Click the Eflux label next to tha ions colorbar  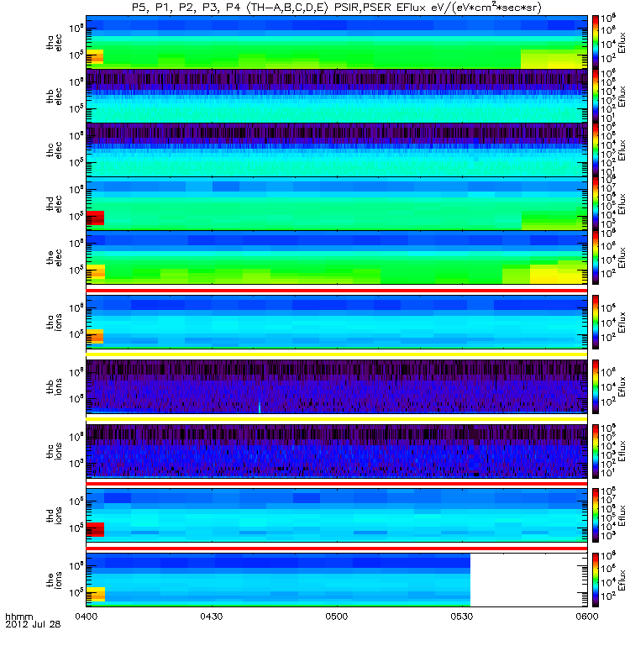click(x=622, y=323)
